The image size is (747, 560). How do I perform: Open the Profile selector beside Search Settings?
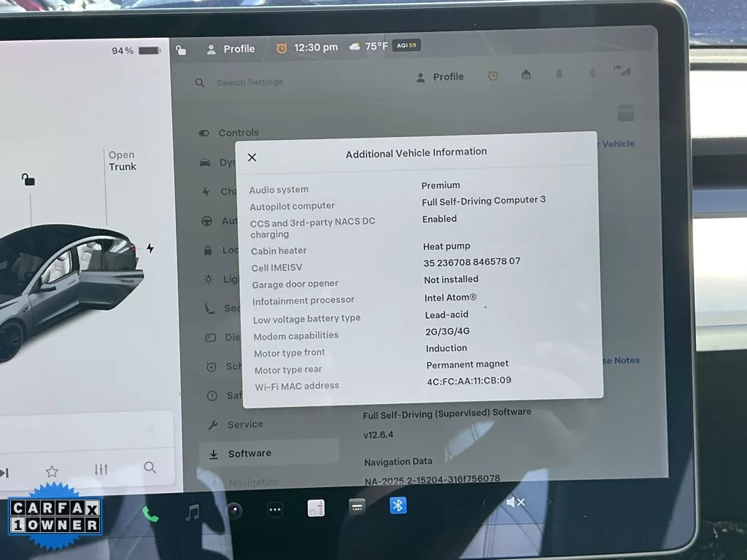pyautogui.click(x=440, y=77)
